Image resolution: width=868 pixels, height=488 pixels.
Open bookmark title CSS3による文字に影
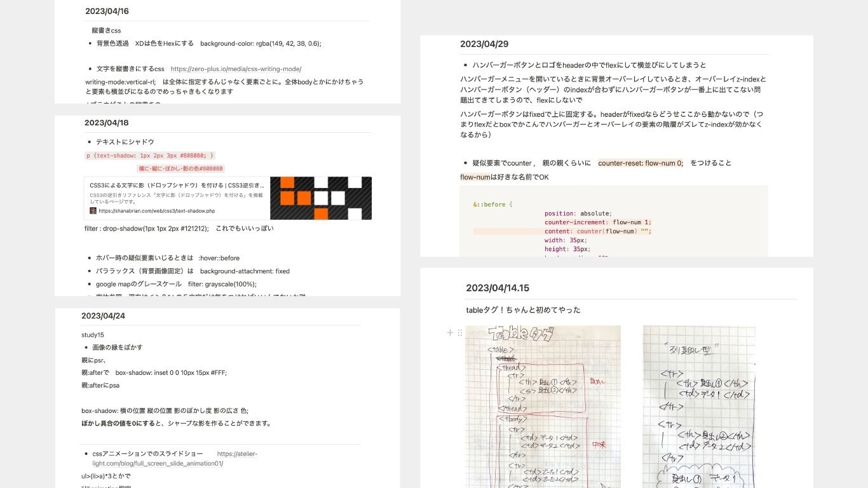click(x=177, y=185)
